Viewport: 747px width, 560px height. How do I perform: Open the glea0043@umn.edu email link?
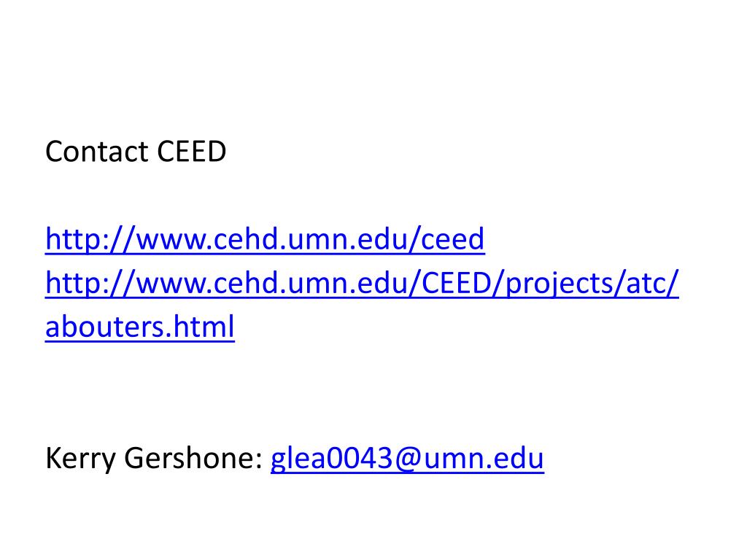pos(407,459)
